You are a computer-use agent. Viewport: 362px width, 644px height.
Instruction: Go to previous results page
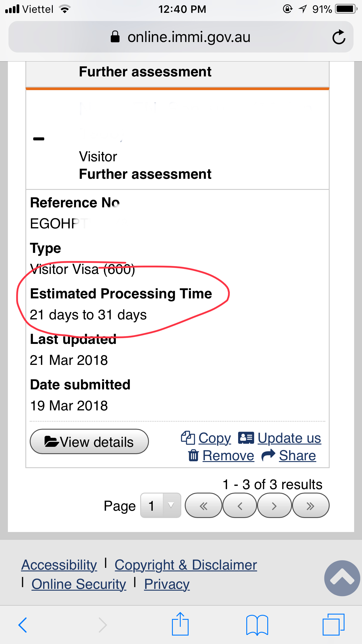pyautogui.click(x=240, y=505)
